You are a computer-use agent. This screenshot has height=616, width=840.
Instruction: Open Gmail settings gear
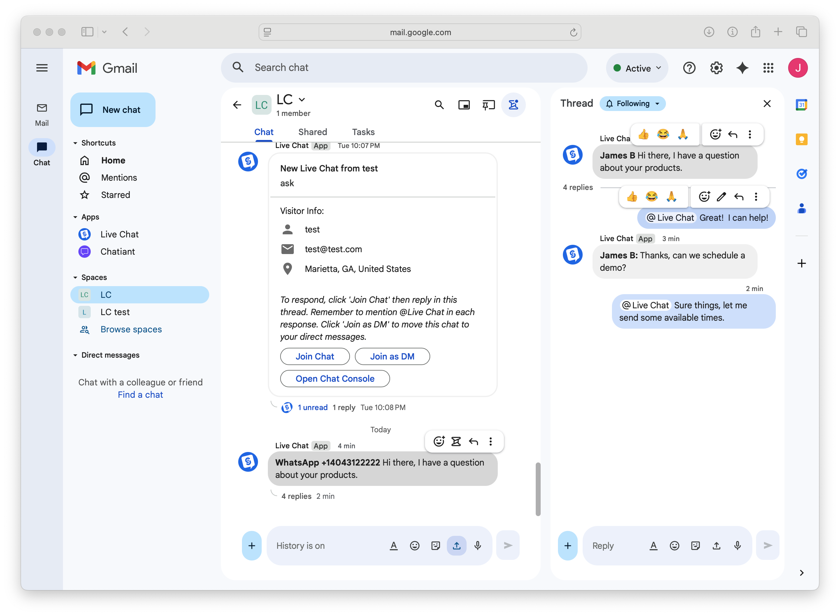tap(716, 68)
